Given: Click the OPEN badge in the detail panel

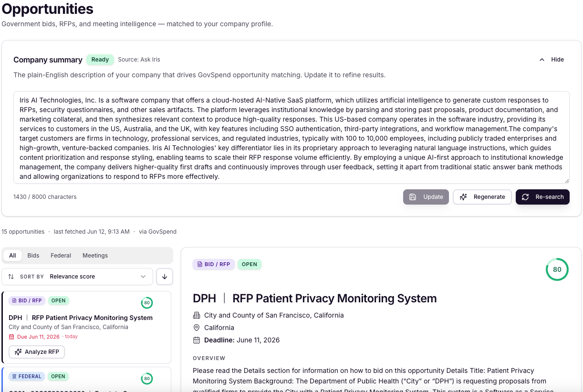Looking at the screenshot, I should [x=250, y=264].
